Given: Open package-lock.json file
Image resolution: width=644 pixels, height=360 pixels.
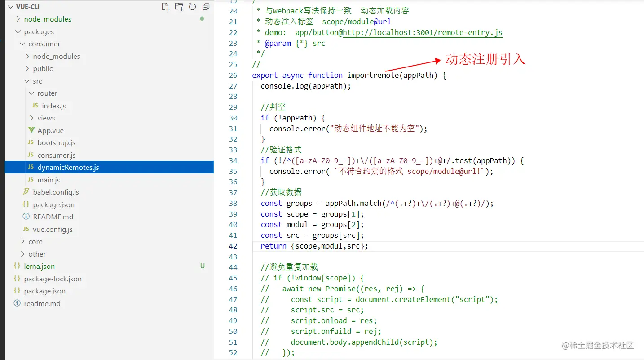Looking at the screenshot, I should [53, 279].
